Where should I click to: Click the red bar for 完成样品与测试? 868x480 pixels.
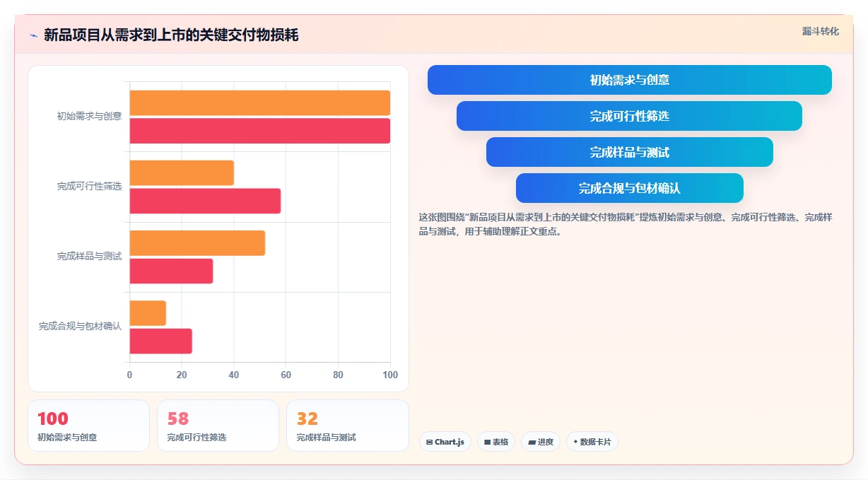pos(171,271)
